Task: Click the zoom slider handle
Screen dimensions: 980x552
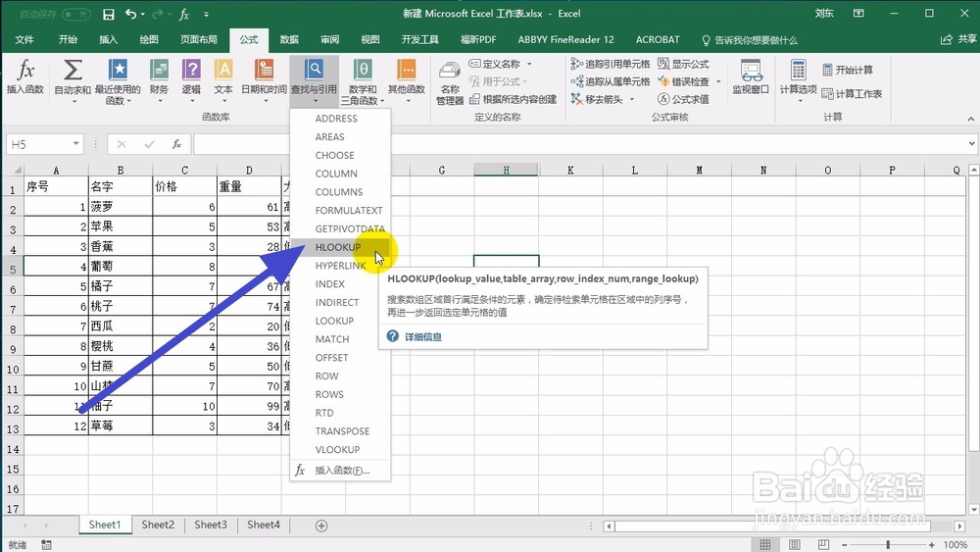Action: click(888, 544)
